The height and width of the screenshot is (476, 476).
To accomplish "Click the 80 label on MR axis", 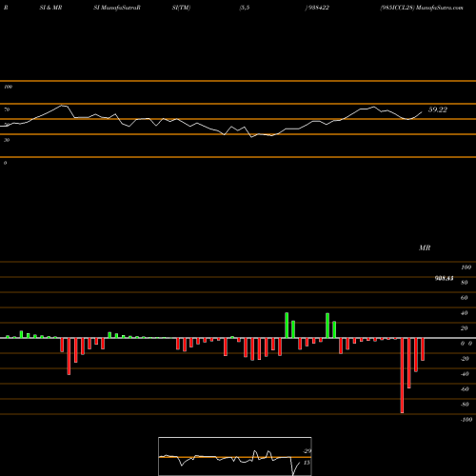I will pyautogui.click(x=465, y=283).
